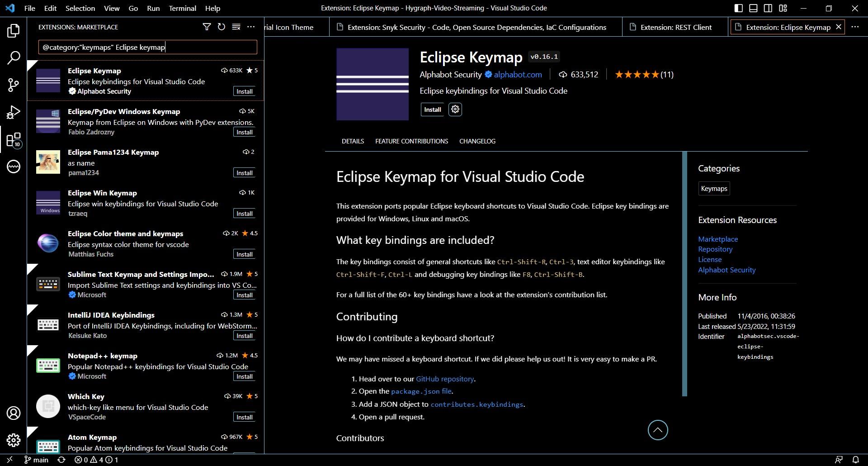868x466 pixels.
Task: Open the Views and More Actions menu
Action: point(251,27)
